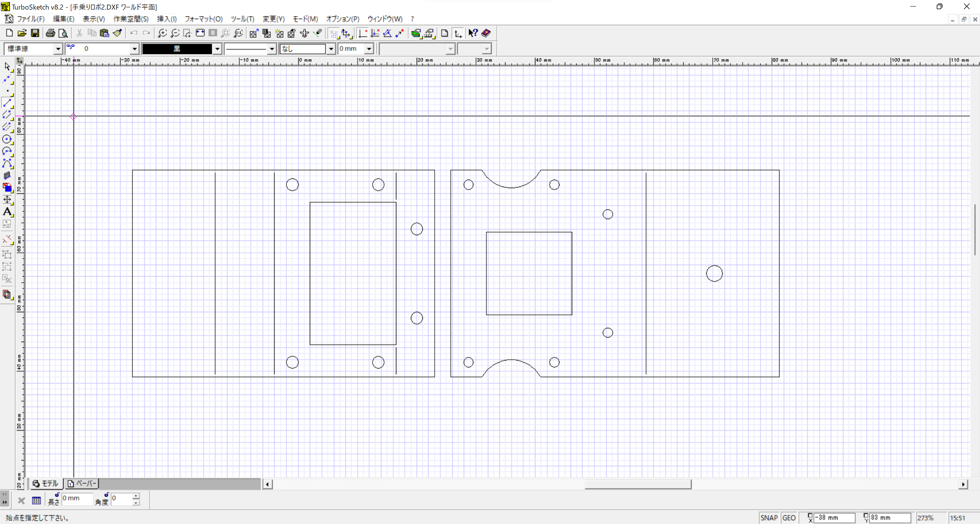Viewport: 980px width, 524px height.
Task: Click the Zoom In magnifier icon
Action: 162,33
